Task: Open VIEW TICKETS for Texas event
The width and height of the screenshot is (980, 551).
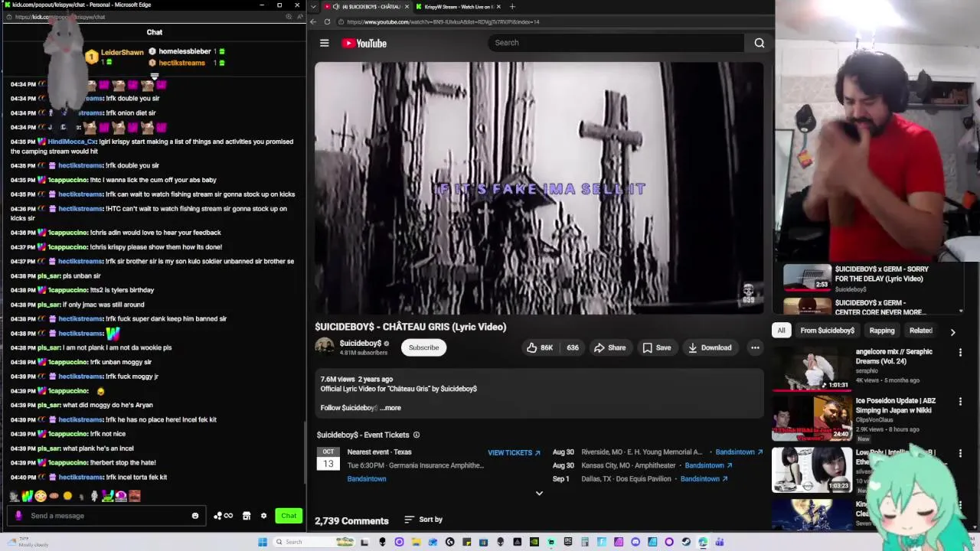Action: [514, 452]
